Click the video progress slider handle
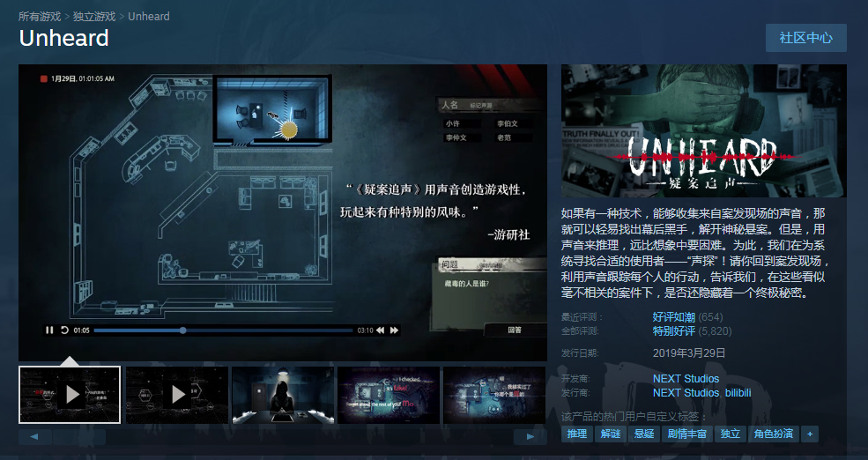Viewport: 868px width, 460px height. (x=182, y=330)
